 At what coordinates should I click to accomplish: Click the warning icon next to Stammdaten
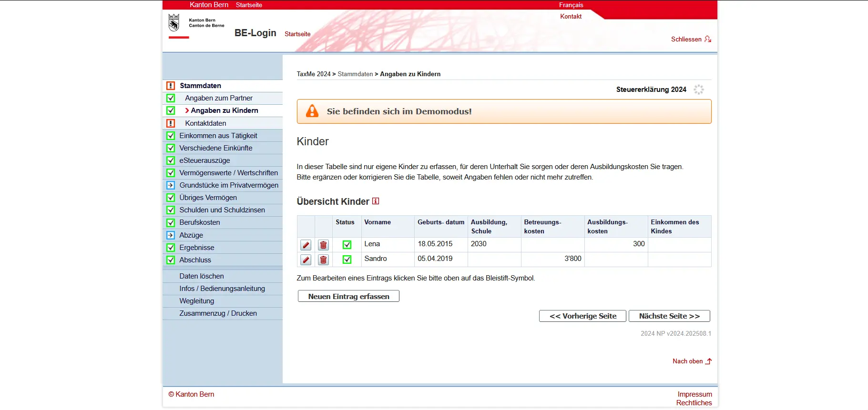(x=171, y=86)
